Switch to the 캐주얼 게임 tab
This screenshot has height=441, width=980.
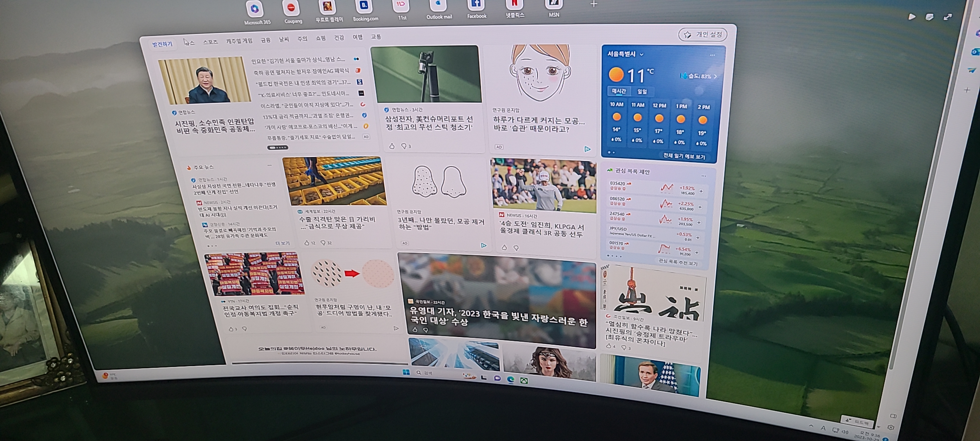point(239,41)
